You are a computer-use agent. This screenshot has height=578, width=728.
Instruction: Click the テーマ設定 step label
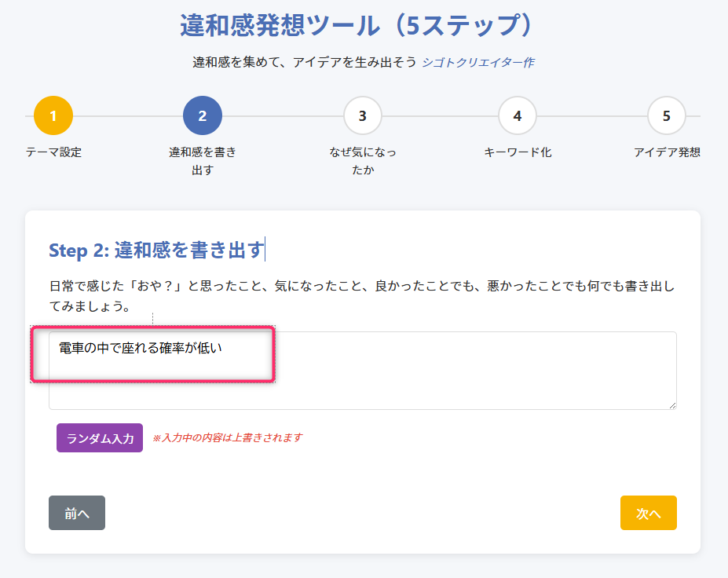tap(53, 152)
